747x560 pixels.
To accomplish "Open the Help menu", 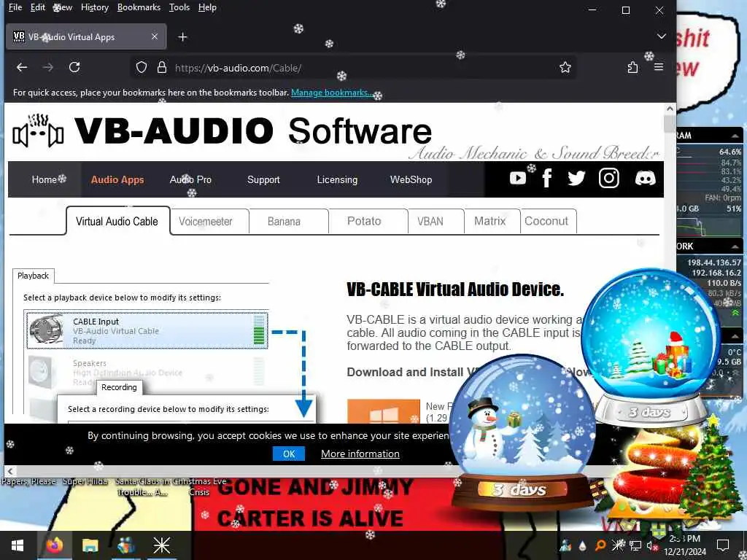I will point(207,7).
